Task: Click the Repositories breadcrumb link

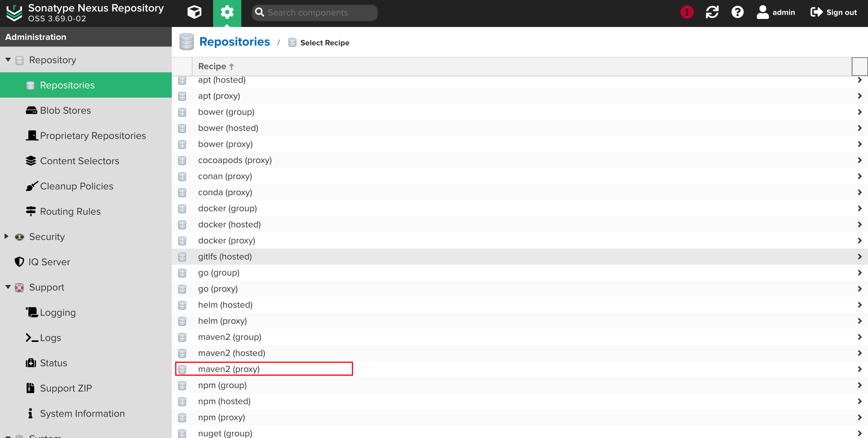Action: coord(235,42)
